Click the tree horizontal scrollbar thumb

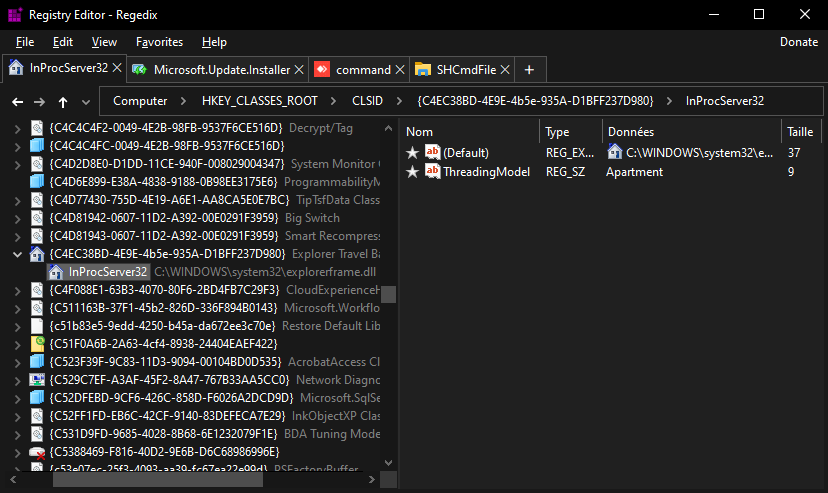tap(158, 479)
